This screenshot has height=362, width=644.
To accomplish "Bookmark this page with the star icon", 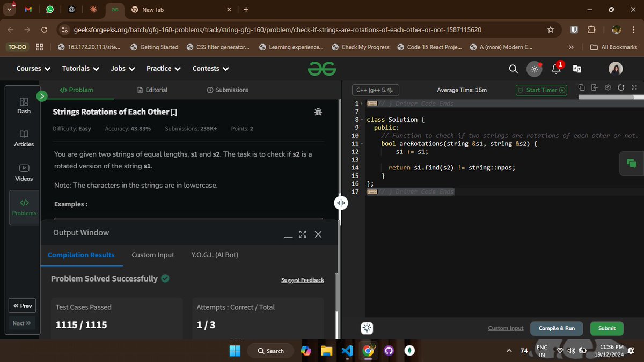I will tap(550, 29).
